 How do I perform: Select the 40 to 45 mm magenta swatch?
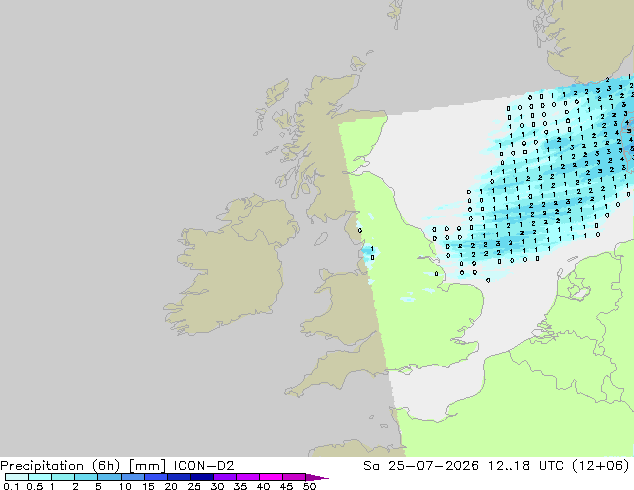270,477
